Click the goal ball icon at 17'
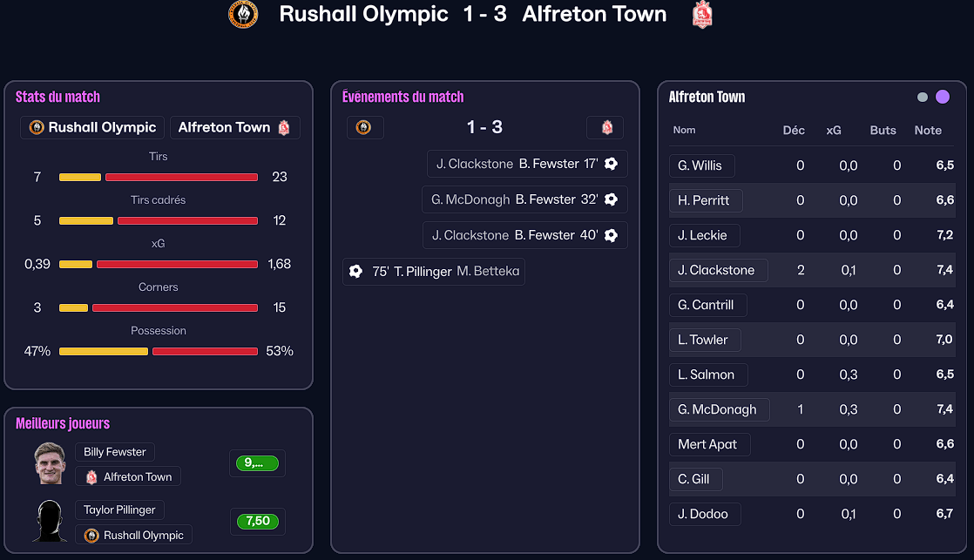This screenshot has width=974, height=560. tap(612, 164)
